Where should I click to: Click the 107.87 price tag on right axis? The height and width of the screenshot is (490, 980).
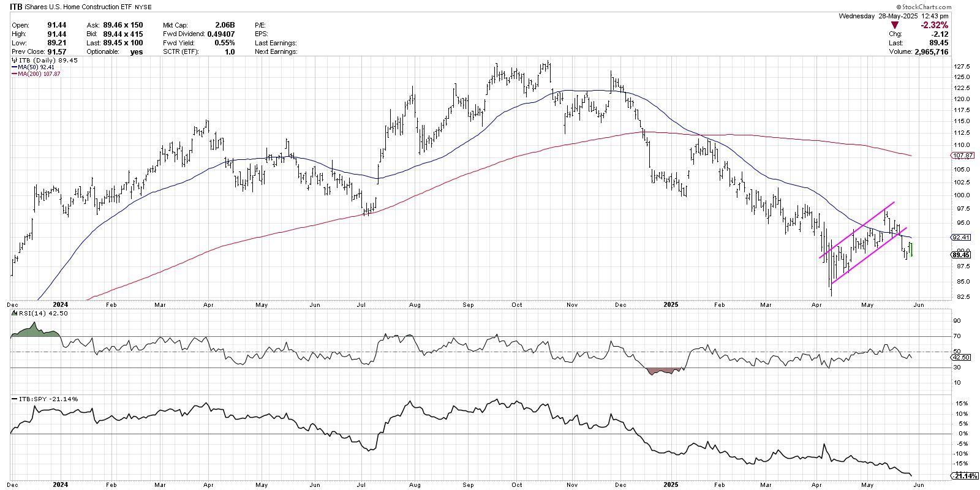pyautogui.click(x=961, y=156)
